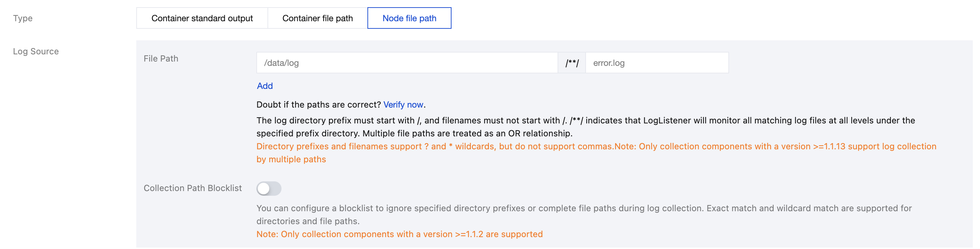
Task: Focus the /data/log directory prefix field
Action: (407, 63)
